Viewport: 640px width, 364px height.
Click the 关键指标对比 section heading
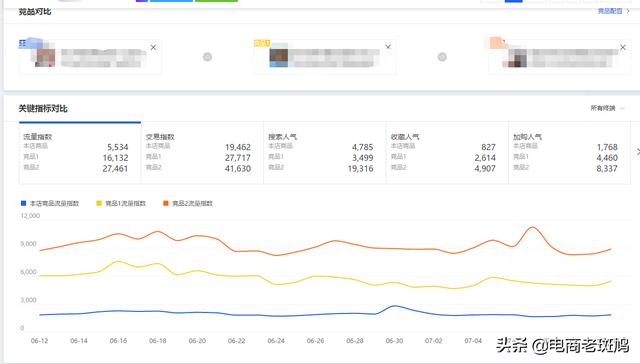pyautogui.click(x=43, y=109)
